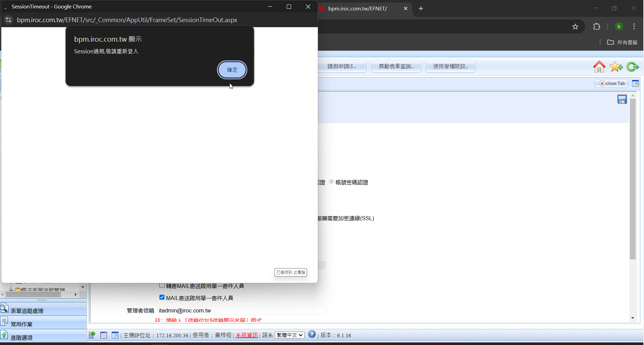
Task: Click the blue floppy disk save icon
Action: pyautogui.click(x=622, y=99)
